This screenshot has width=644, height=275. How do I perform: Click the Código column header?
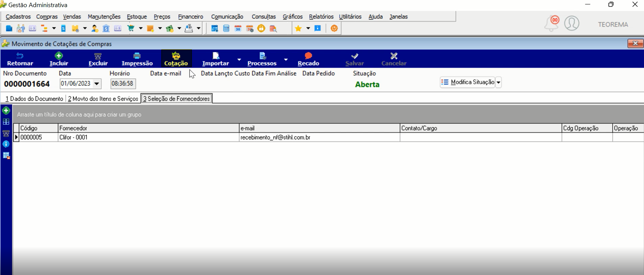(x=39, y=128)
